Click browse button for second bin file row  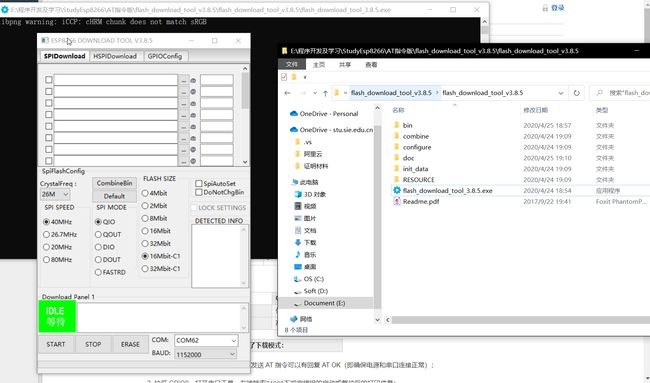184,92
